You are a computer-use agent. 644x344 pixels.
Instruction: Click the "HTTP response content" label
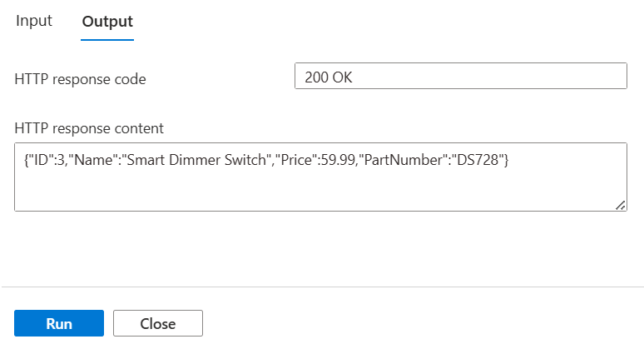coord(89,128)
